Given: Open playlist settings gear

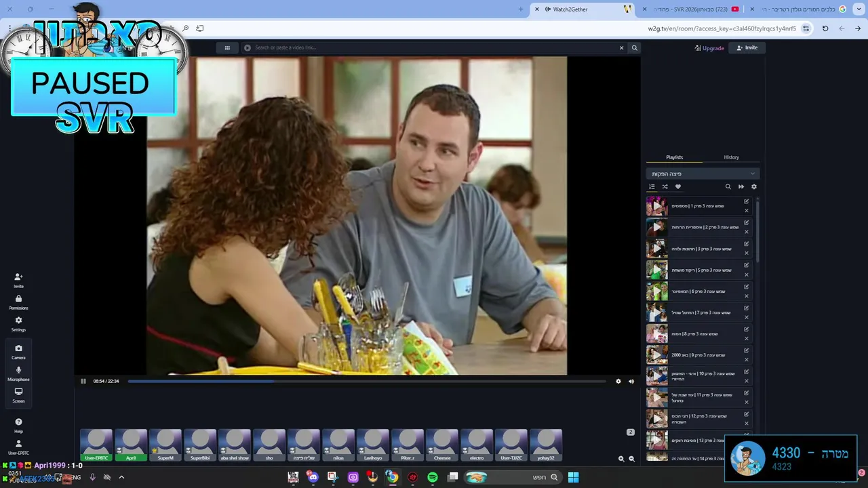Looking at the screenshot, I should coord(753,186).
